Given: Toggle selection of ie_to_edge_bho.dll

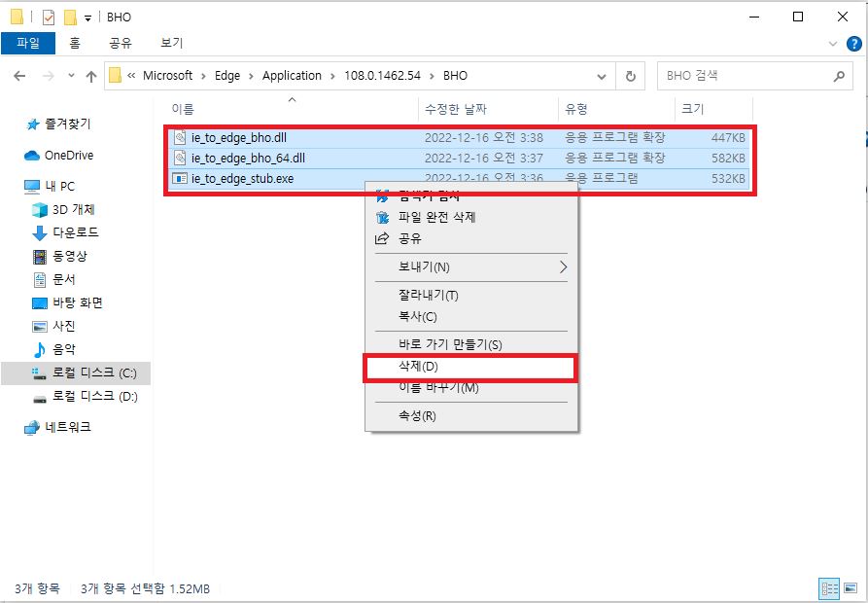Looking at the screenshot, I should tap(244, 136).
